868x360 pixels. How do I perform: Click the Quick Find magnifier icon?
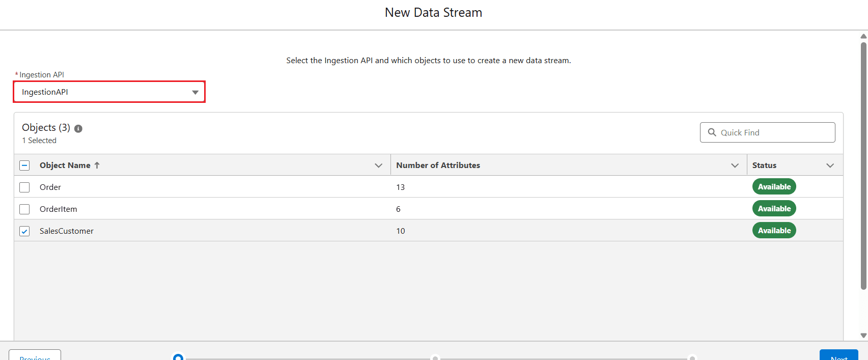point(712,132)
